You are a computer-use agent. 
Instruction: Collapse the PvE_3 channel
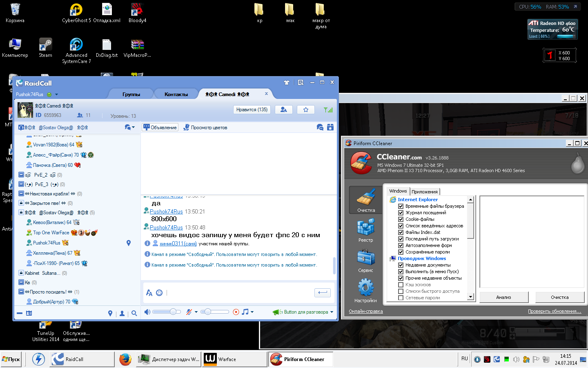click(21, 184)
